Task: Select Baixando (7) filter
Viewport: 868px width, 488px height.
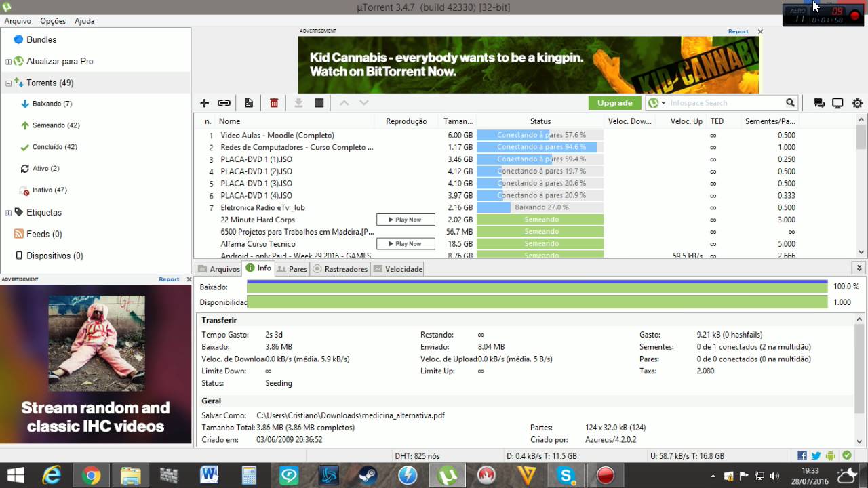Action: (52, 104)
